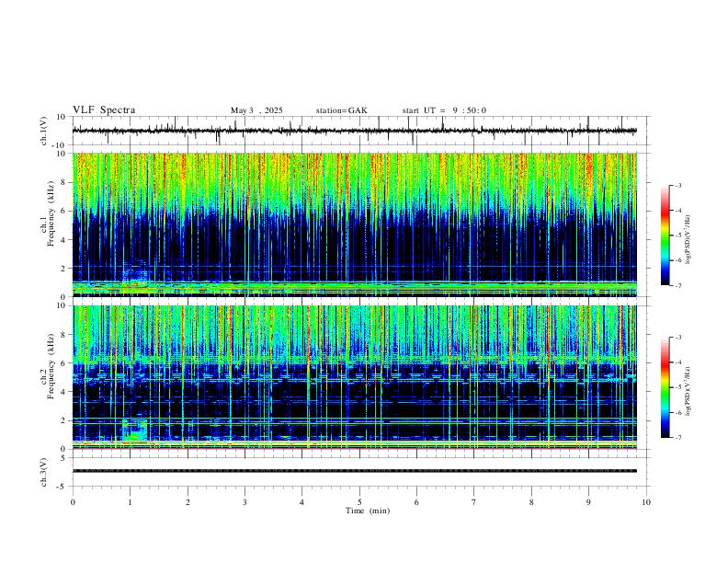Click the ch.3 black signal trace
This screenshot has height=563, width=728.
point(355,471)
